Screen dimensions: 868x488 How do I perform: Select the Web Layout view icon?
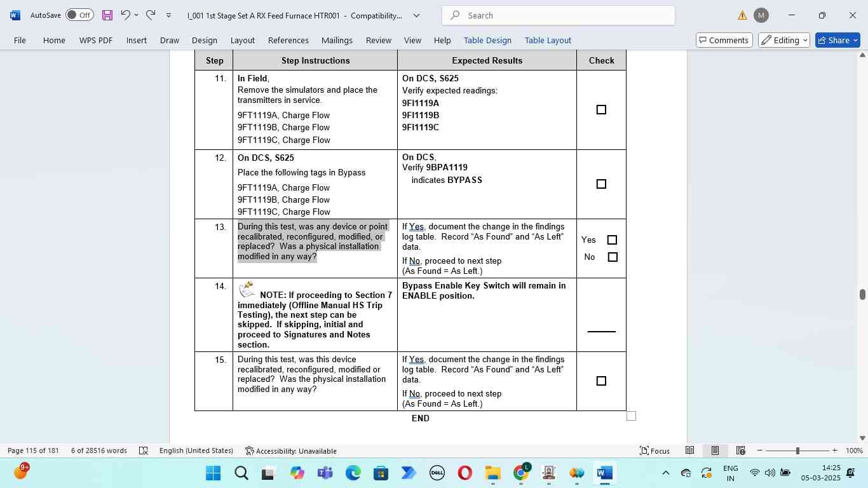point(740,451)
